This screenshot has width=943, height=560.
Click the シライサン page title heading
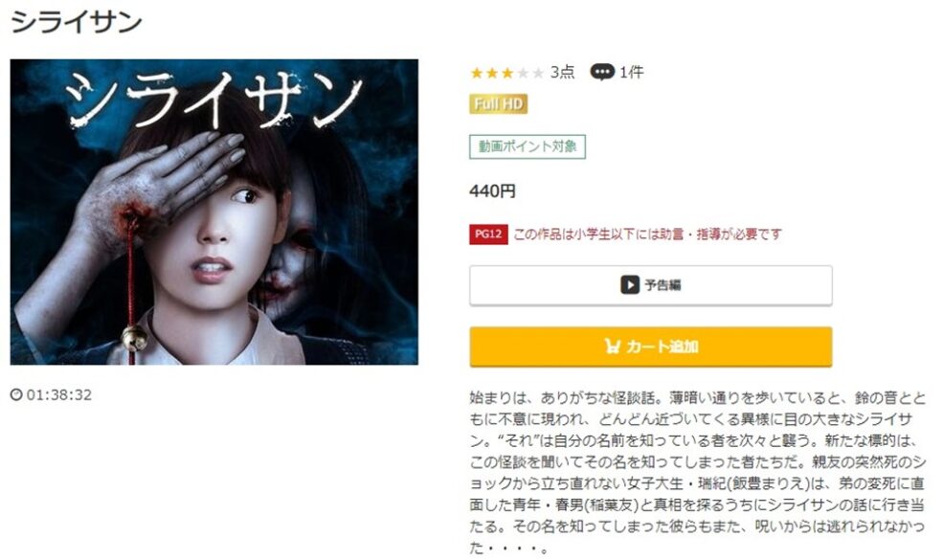(77, 22)
